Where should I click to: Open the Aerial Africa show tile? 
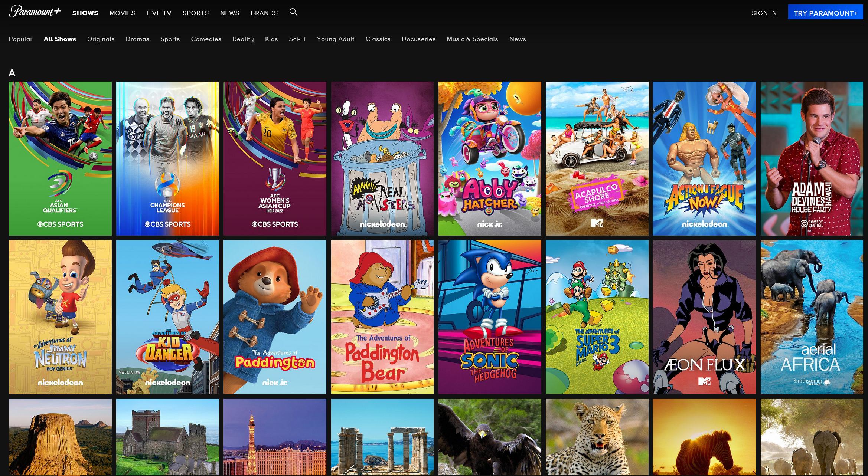pyautogui.click(x=812, y=316)
